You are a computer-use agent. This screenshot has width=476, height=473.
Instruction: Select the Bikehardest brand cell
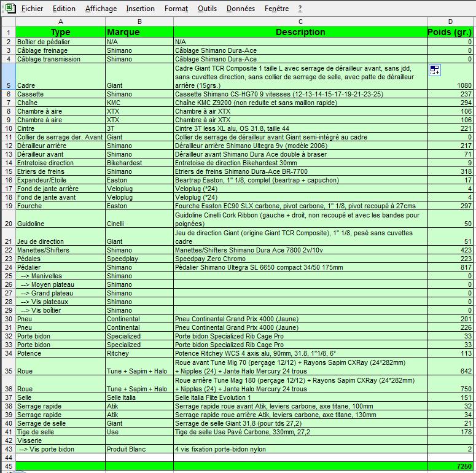139,163
